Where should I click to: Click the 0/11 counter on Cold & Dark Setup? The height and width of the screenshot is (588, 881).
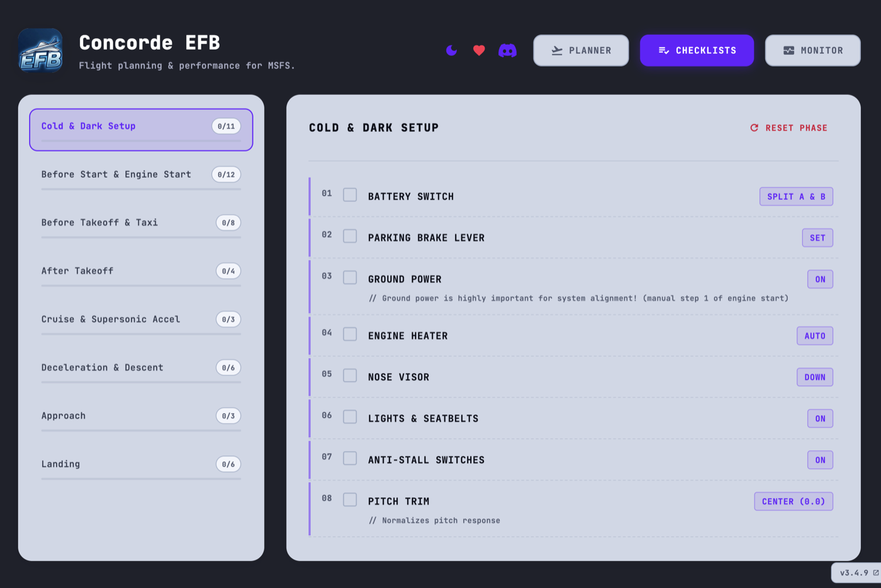pyautogui.click(x=226, y=126)
